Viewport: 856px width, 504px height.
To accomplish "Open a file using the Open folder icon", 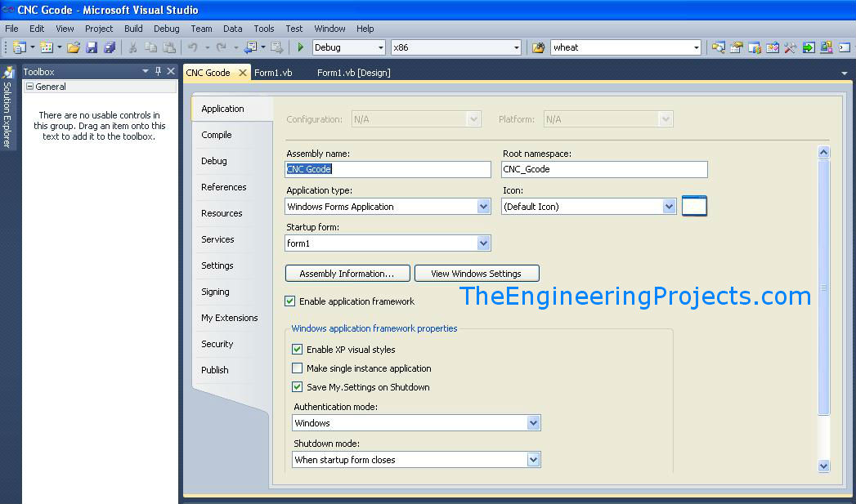I will click(74, 47).
